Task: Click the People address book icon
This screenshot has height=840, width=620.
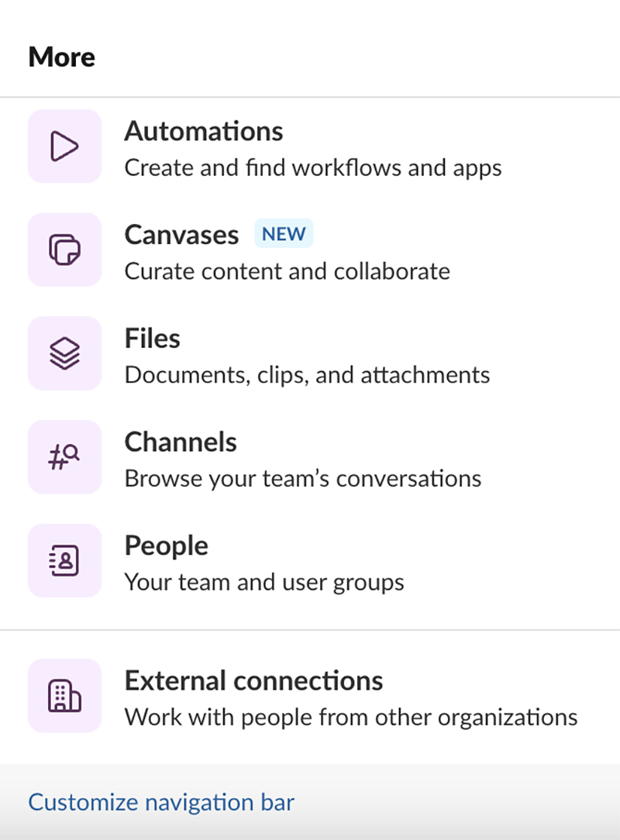Action: [x=64, y=560]
